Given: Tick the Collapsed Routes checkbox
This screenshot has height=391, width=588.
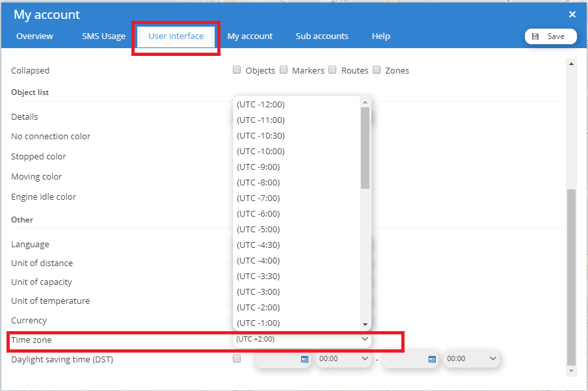Looking at the screenshot, I should 332,70.
